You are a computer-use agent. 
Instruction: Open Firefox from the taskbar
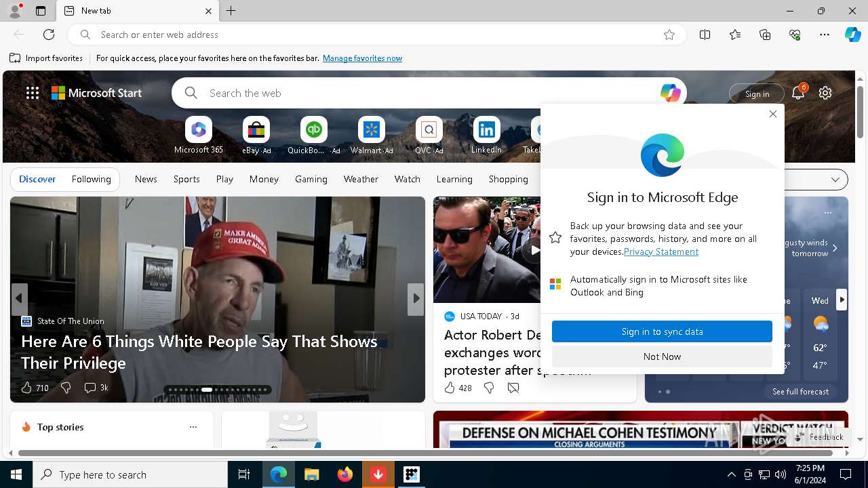(x=345, y=474)
